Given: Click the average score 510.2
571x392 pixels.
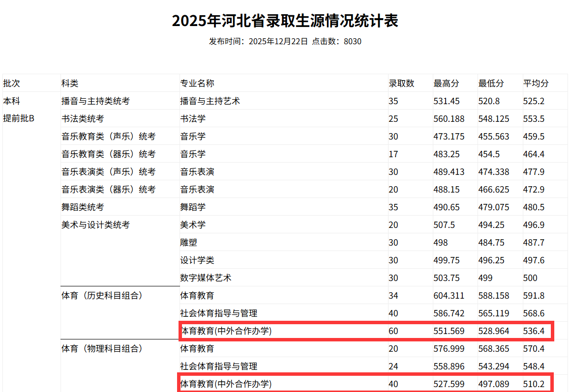Looking at the screenshot, I should [534, 384].
